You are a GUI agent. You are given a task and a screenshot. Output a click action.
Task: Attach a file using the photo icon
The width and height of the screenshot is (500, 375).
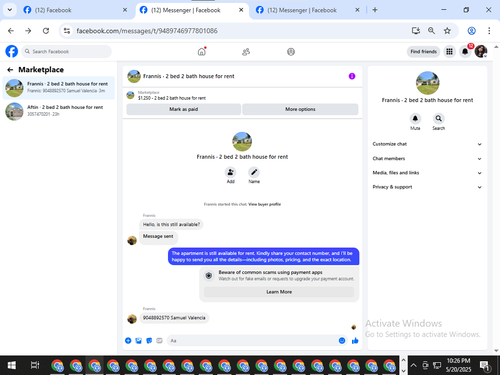pyautogui.click(x=139, y=340)
